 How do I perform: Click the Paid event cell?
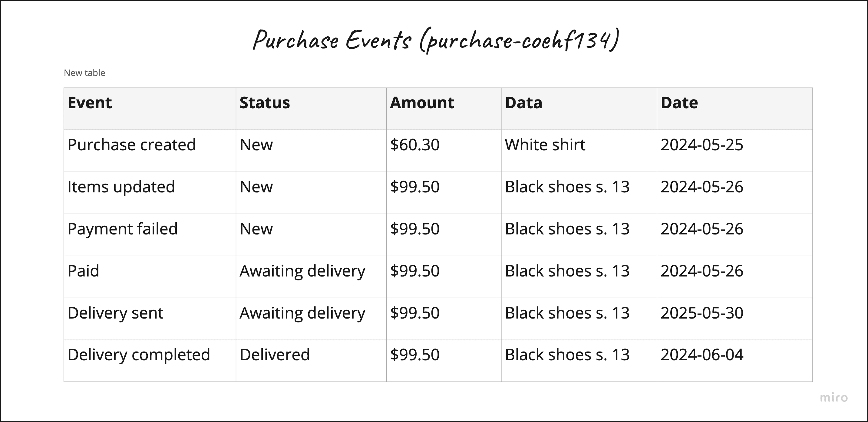click(x=150, y=277)
